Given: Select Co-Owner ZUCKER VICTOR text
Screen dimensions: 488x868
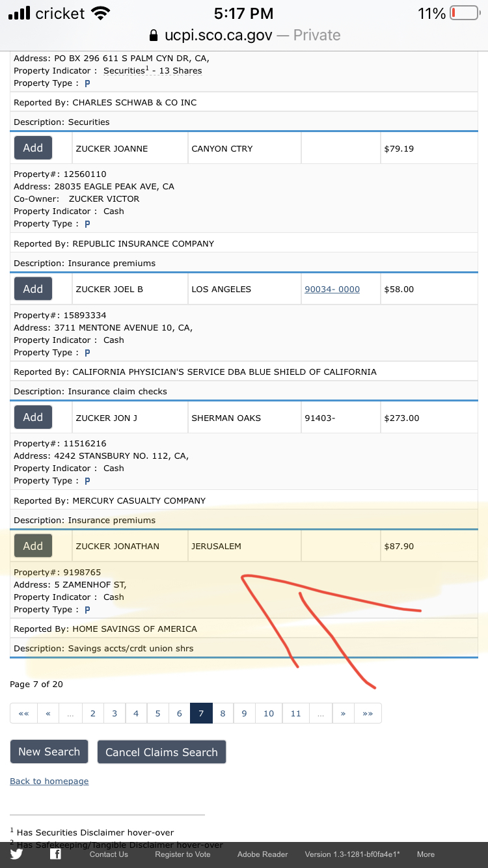Looking at the screenshot, I should [77, 199].
